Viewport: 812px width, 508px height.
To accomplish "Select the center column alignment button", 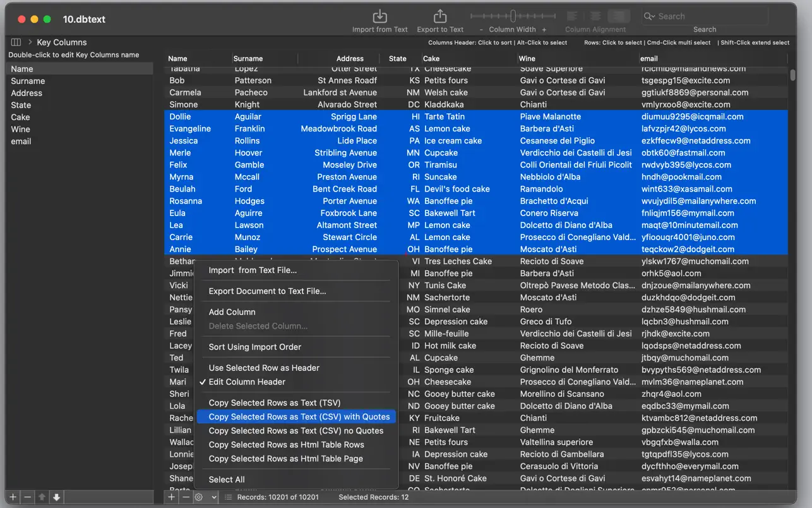I will click(x=595, y=16).
